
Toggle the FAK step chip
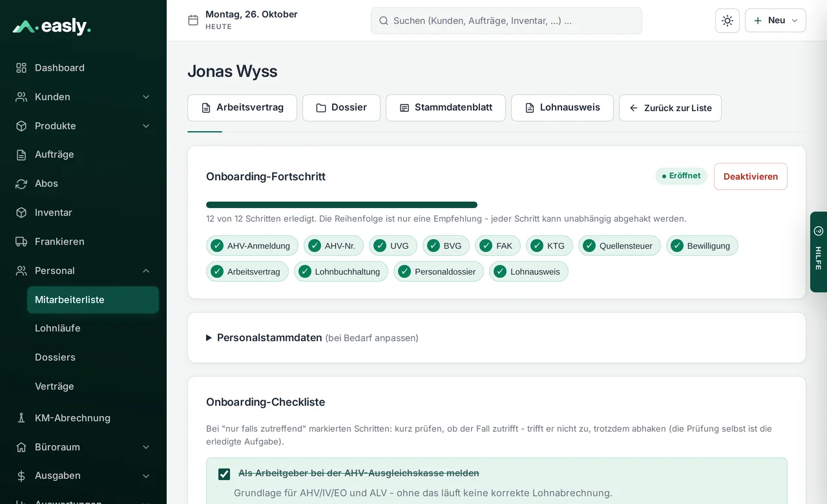[x=497, y=246]
